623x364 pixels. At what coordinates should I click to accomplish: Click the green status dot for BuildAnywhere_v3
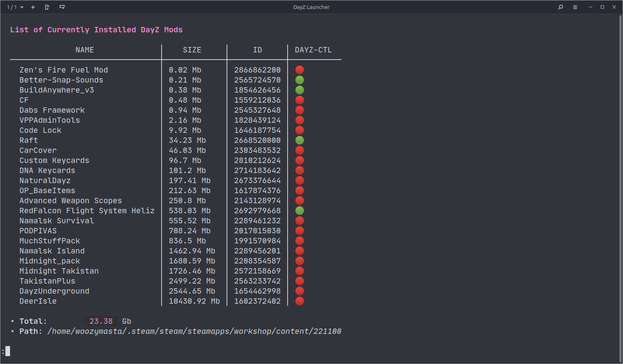pos(299,90)
